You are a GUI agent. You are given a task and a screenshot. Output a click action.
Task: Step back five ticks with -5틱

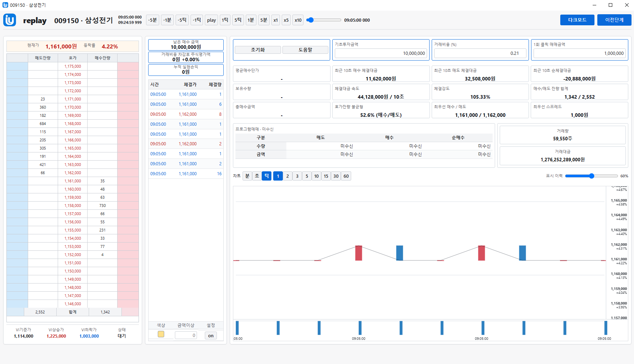[182, 20]
